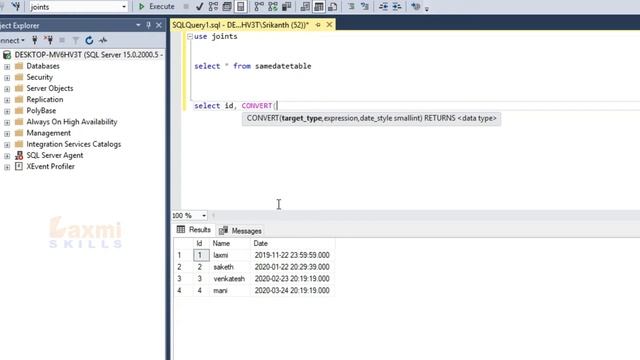Increase indent of selected lines

(397, 7)
